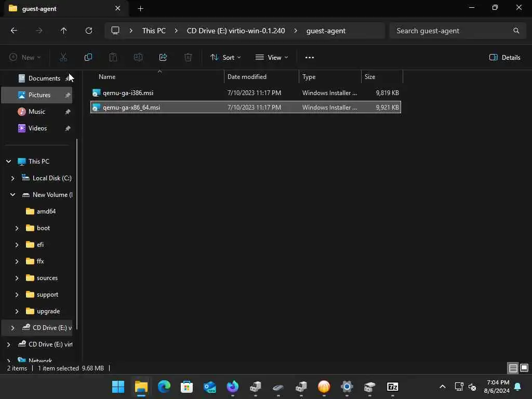Close the guest-agent tab
Viewport: 532px width, 399px height.
pyautogui.click(x=118, y=8)
